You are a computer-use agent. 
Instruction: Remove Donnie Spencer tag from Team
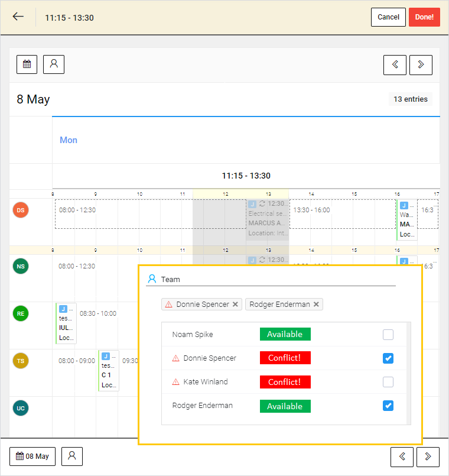235,305
